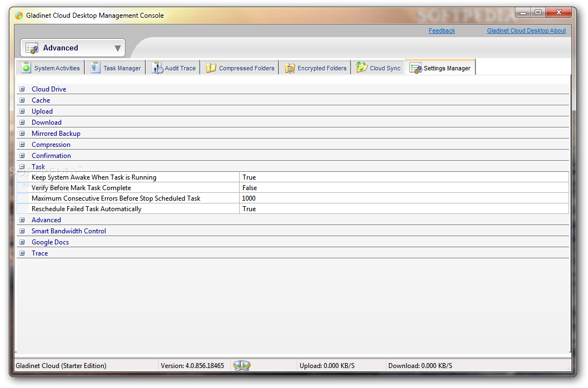Minimize the Management Console window
Image resolution: width=588 pixels, height=388 pixels.
pyautogui.click(x=523, y=13)
